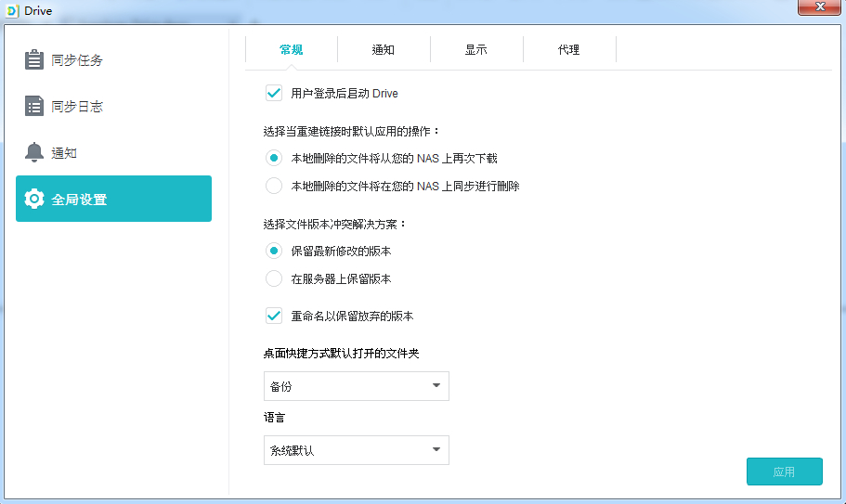Viewport: 846px width, 504px height.
Task: Click the notification bell icon in sidebar
Action: click(34, 153)
